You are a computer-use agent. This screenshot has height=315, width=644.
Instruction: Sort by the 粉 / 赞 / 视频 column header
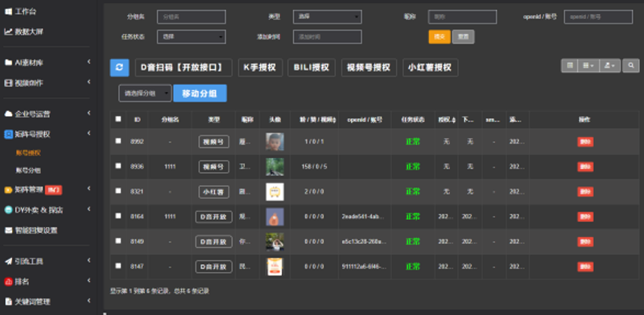[x=314, y=120]
